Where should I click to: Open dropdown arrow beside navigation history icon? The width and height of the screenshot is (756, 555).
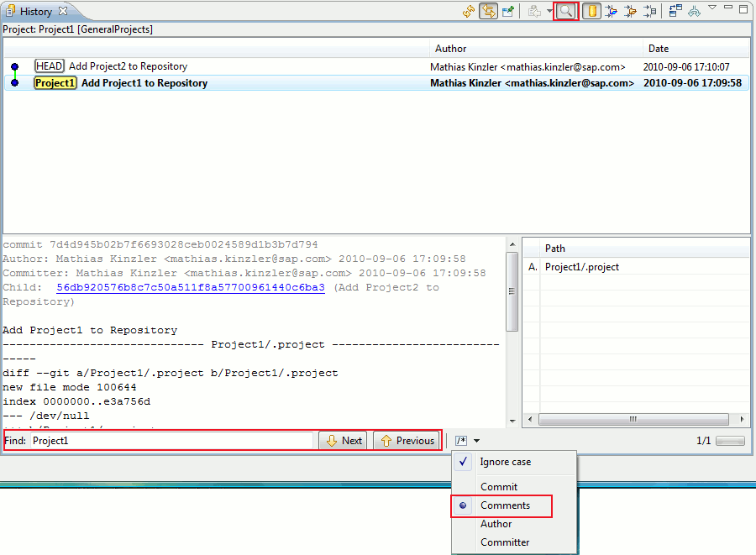549,11
